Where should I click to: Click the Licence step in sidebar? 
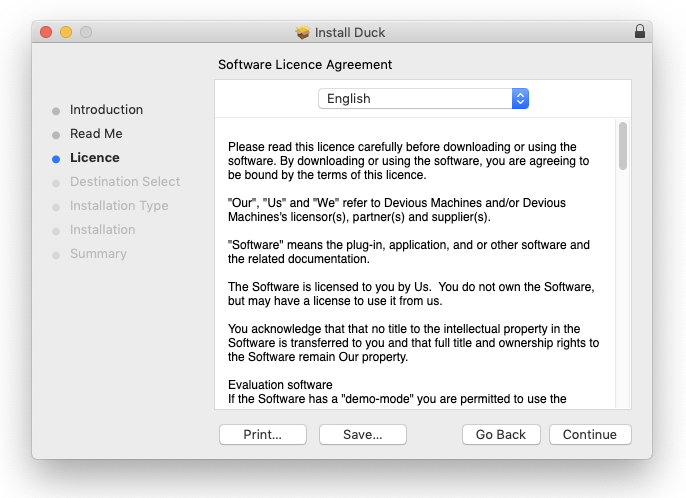click(95, 158)
